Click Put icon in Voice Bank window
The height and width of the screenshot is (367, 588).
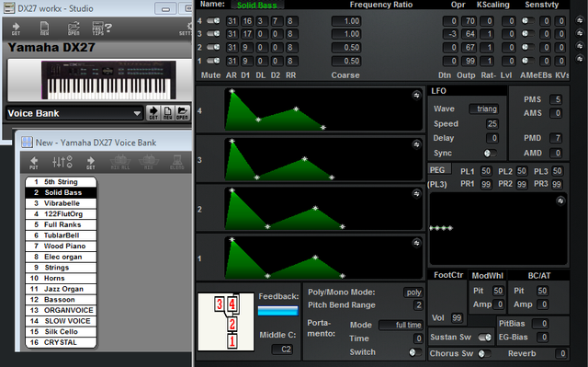click(x=34, y=163)
